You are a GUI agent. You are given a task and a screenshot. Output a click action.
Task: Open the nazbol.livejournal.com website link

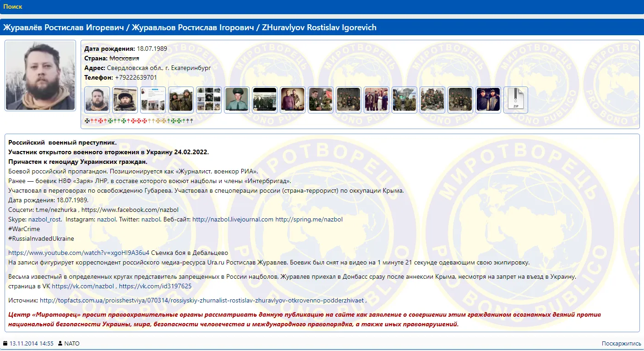[233, 219]
